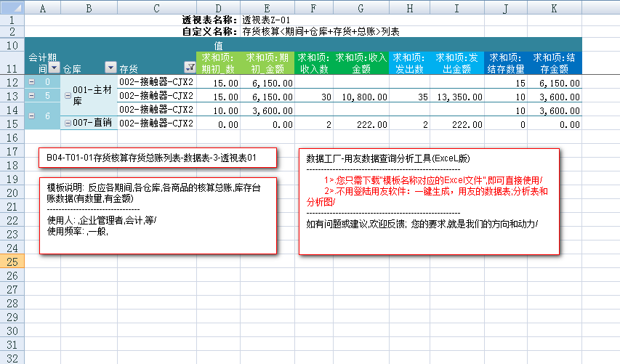Click the 求和项:收入金额 header cell
The height and width of the screenshot is (364, 620).
[x=361, y=62]
